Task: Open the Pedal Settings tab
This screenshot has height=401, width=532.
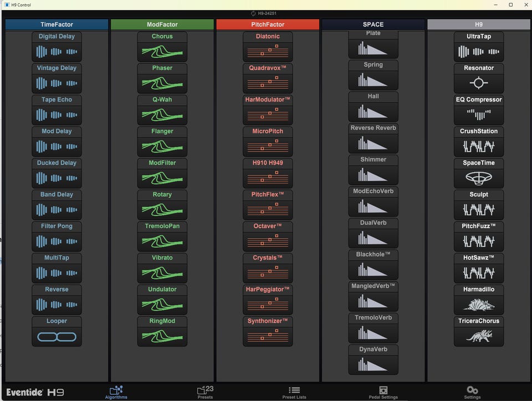Action: click(383, 392)
